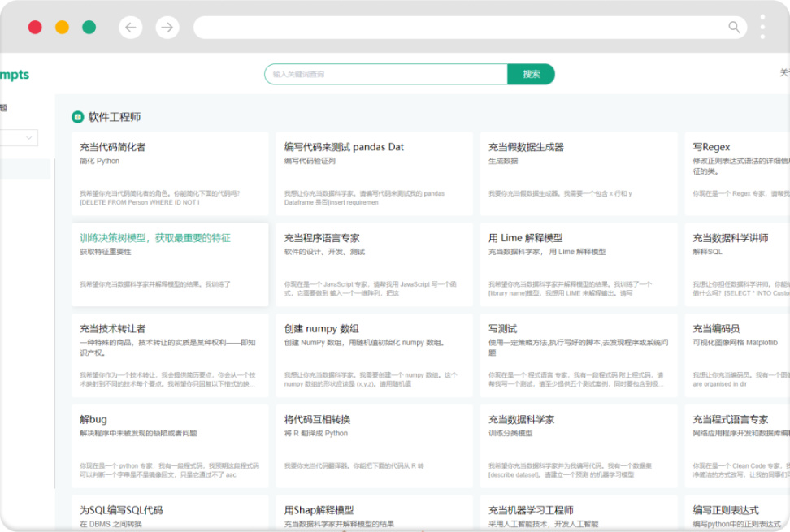
Task: Open the 充当程序语言专家 card
Action: (374, 265)
